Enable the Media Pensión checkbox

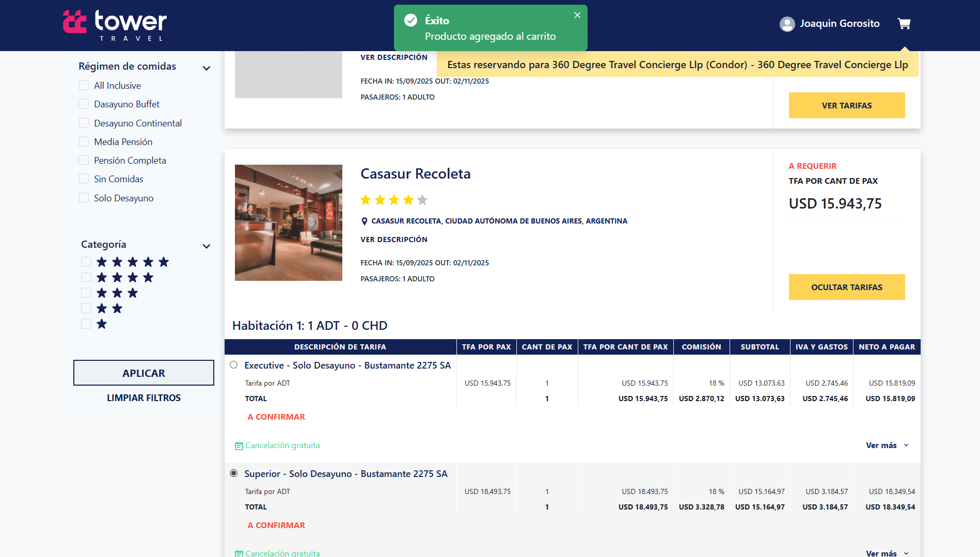[x=84, y=142]
